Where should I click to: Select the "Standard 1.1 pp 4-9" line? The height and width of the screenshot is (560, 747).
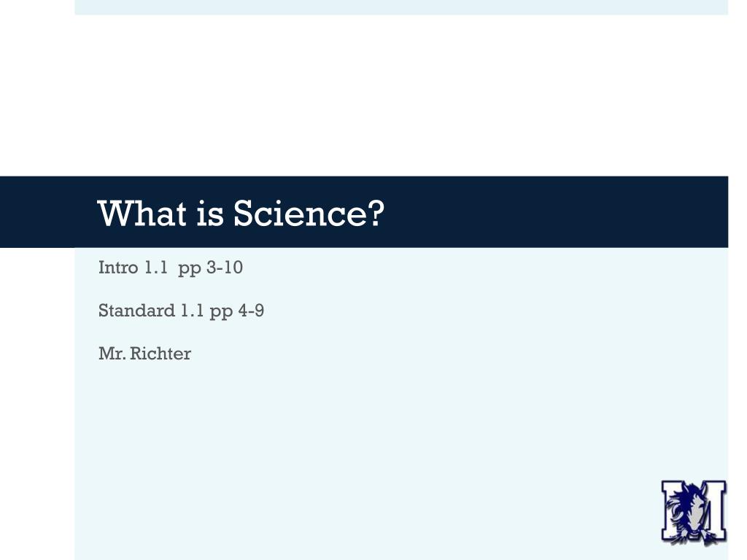(181, 311)
